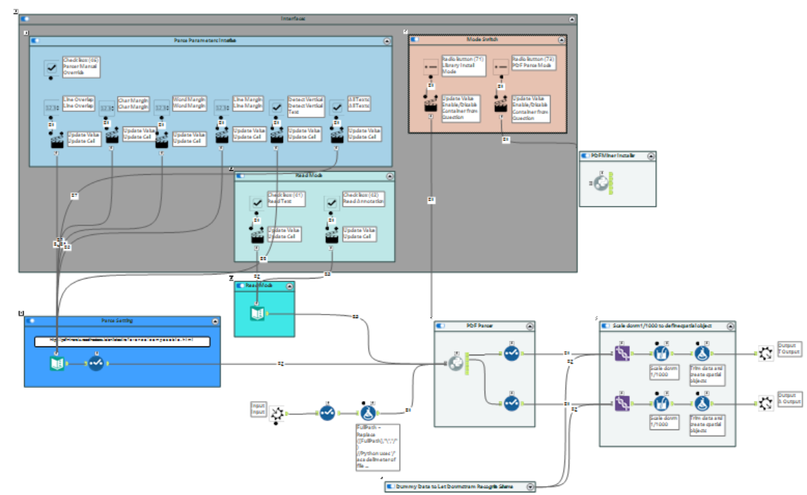Select the upper Scale down 1/1000 multi-field tool
This screenshot has height=495, width=807.
(661, 353)
